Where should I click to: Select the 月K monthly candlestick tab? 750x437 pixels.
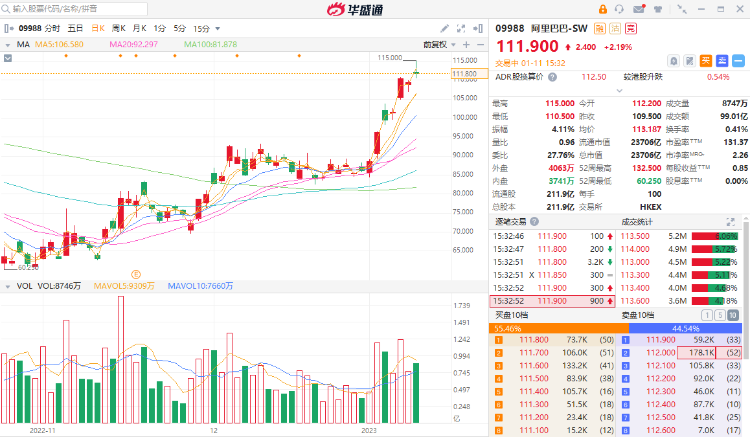tap(140, 29)
